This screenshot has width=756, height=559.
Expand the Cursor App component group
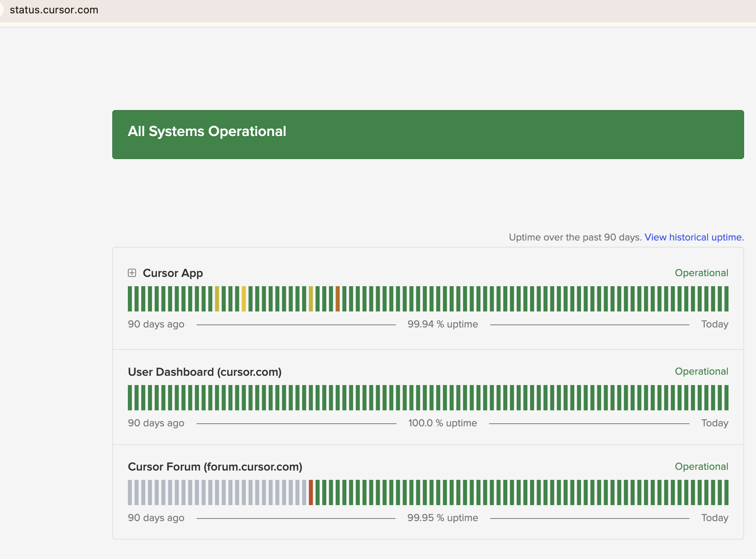coord(132,273)
